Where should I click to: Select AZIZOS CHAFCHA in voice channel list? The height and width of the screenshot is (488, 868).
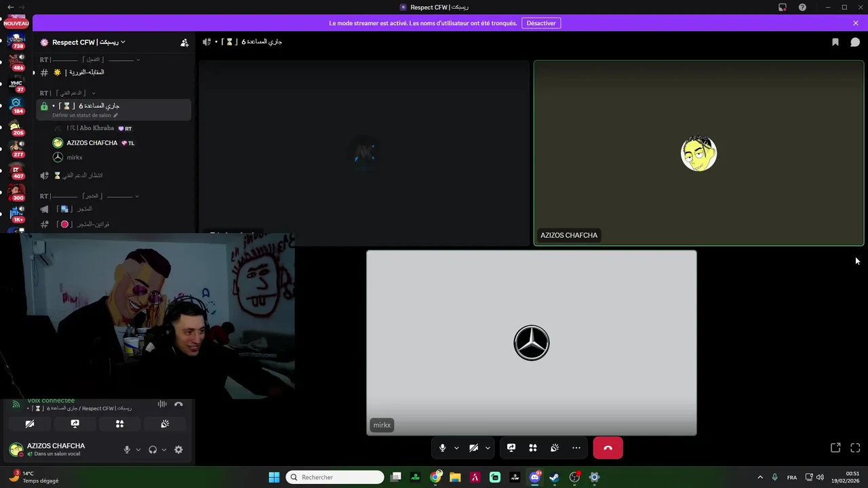[94, 143]
